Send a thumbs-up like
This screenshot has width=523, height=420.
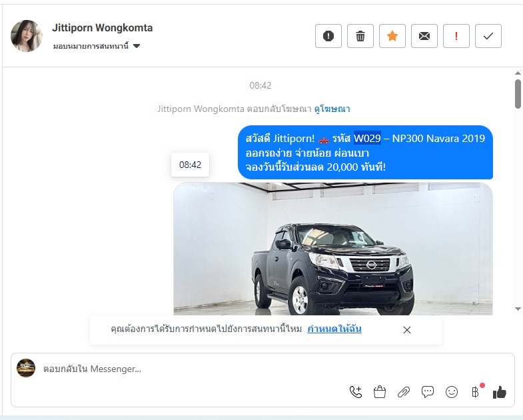(x=499, y=392)
